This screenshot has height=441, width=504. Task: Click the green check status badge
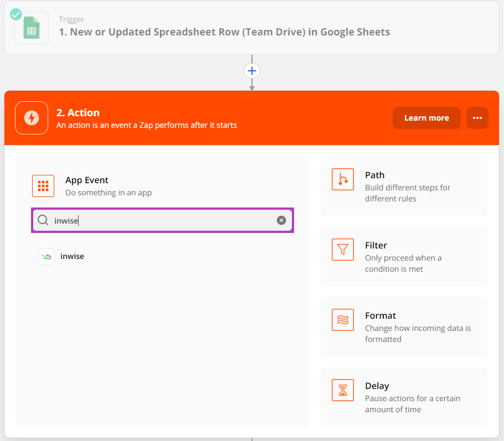pos(16,14)
